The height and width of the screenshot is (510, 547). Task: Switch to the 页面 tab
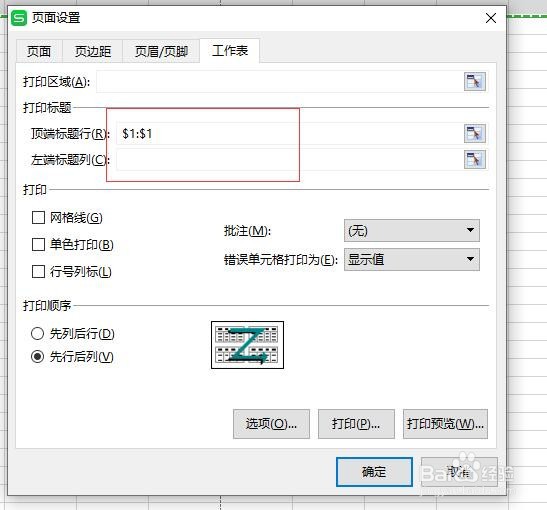(x=39, y=51)
